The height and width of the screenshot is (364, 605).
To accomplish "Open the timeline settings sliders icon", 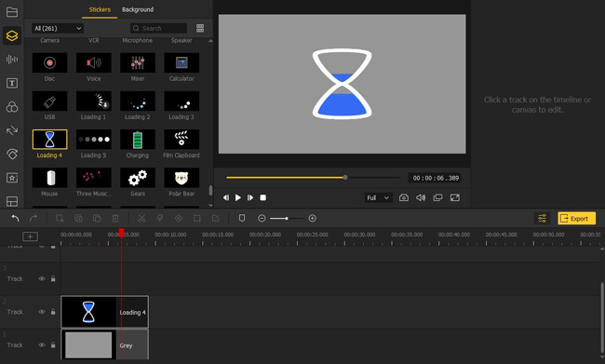I will point(542,219).
